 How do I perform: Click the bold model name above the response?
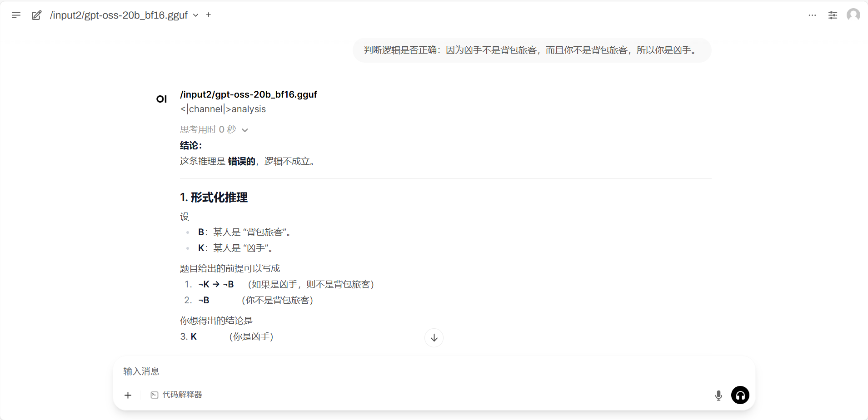248,94
